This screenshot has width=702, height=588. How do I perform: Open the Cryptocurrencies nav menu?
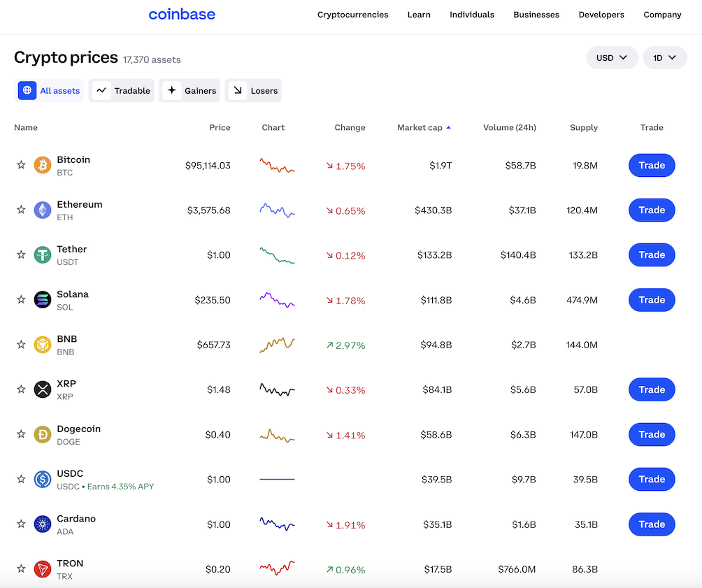[x=353, y=15]
